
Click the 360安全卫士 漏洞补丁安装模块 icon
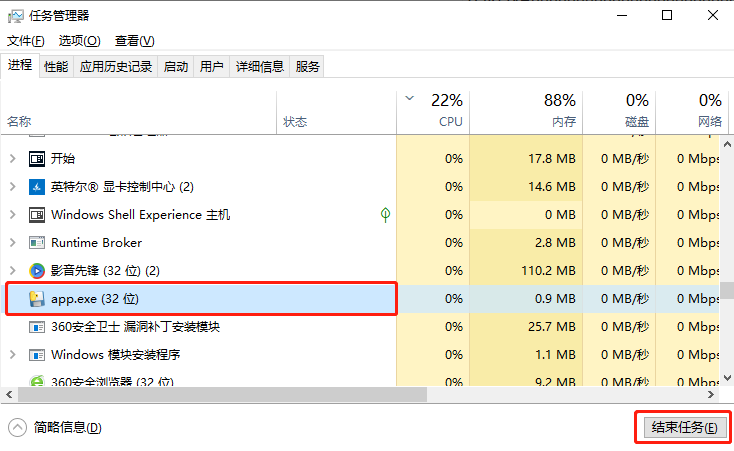(37, 326)
